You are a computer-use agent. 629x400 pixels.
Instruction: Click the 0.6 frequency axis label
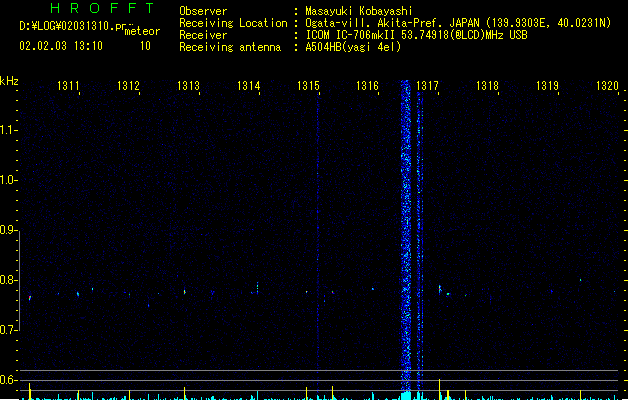pyautogui.click(x=8, y=380)
